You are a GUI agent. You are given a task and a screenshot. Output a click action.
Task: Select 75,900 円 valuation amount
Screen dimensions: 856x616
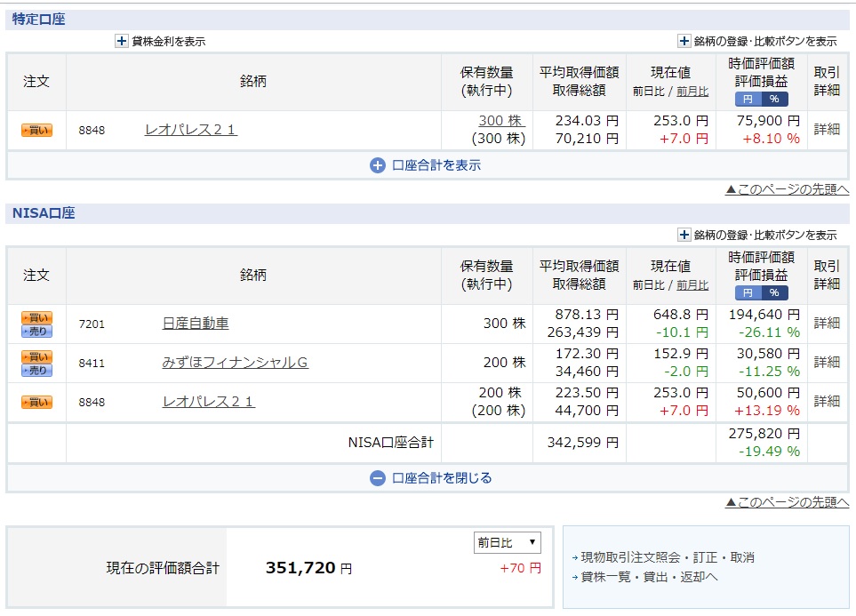click(768, 121)
